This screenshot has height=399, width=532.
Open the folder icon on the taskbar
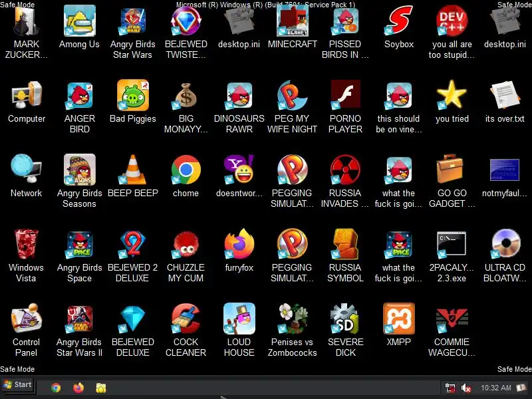101,388
